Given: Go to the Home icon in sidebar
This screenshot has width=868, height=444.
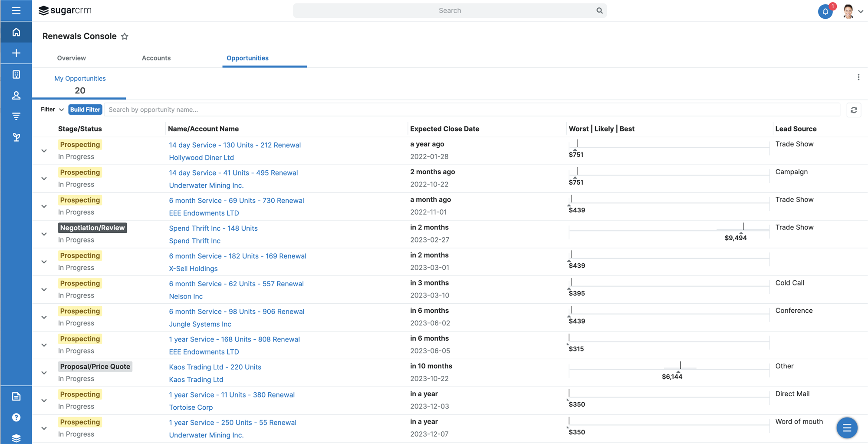Looking at the screenshot, I should [x=16, y=32].
